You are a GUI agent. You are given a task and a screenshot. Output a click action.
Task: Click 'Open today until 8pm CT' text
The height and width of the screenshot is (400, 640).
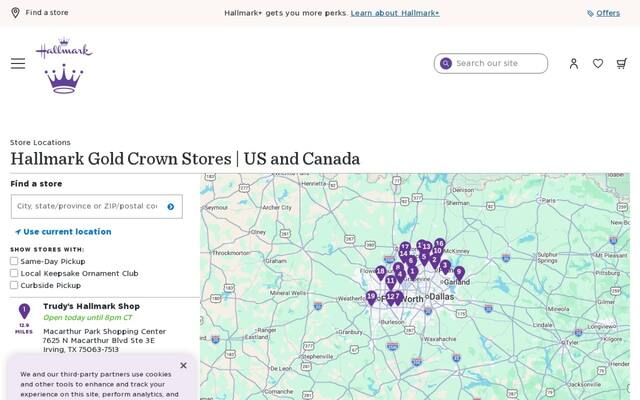88,318
